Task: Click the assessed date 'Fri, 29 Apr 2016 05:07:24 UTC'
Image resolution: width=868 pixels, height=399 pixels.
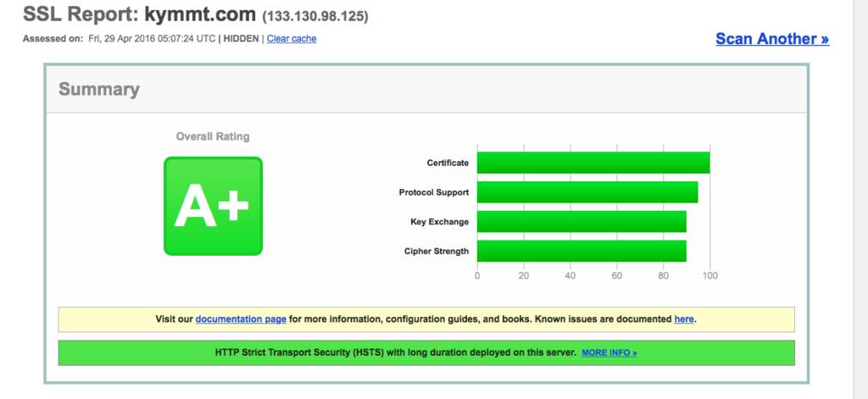Action: point(153,39)
